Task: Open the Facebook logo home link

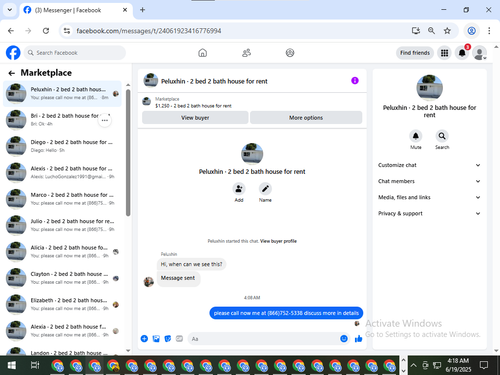Action: (x=13, y=53)
